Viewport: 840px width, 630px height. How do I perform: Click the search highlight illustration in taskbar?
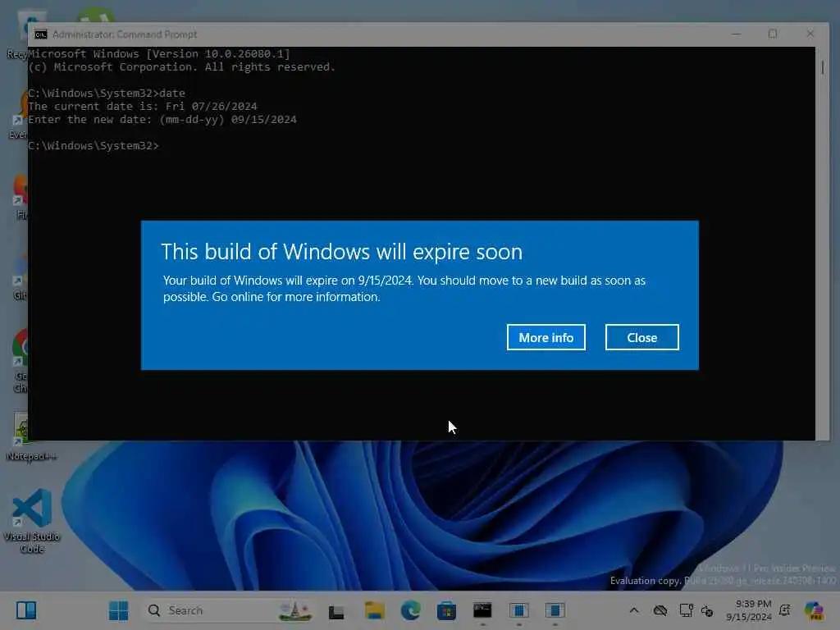click(294, 610)
